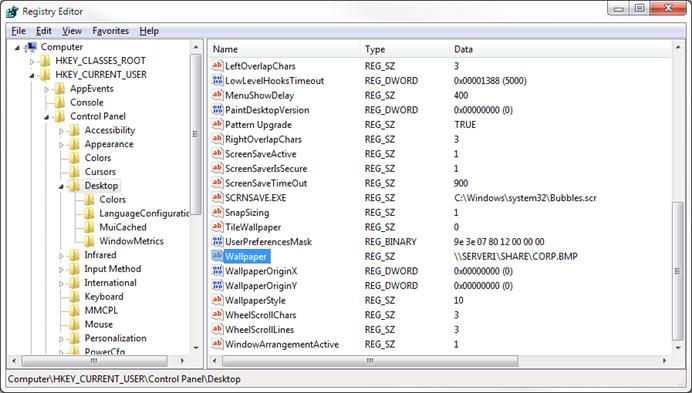Expand the Accessibility key

point(61,131)
